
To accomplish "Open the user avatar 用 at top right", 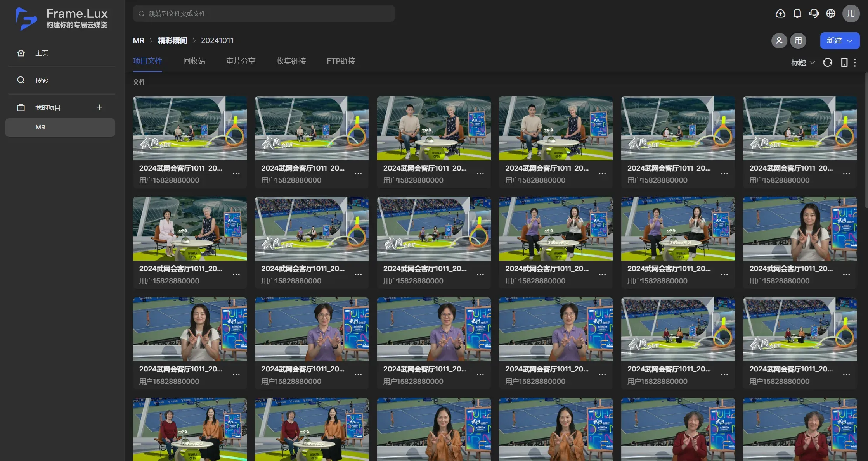I will point(851,14).
